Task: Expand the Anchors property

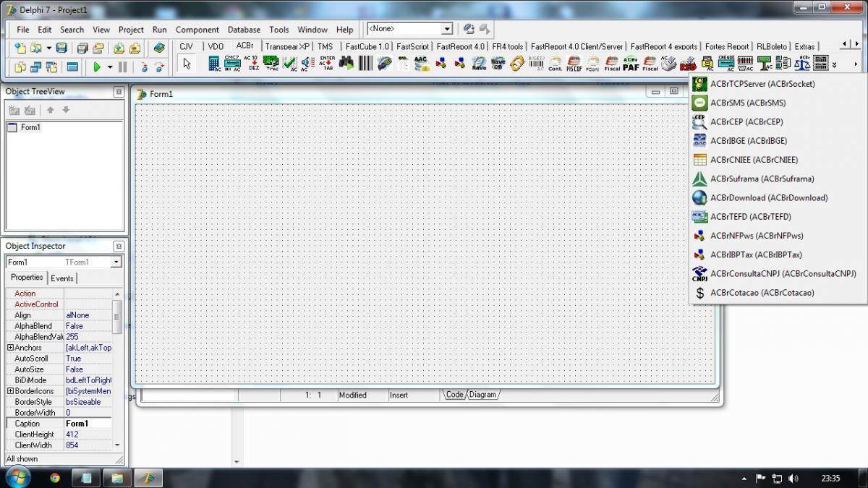Action: pyautogui.click(x=10, y=348)
